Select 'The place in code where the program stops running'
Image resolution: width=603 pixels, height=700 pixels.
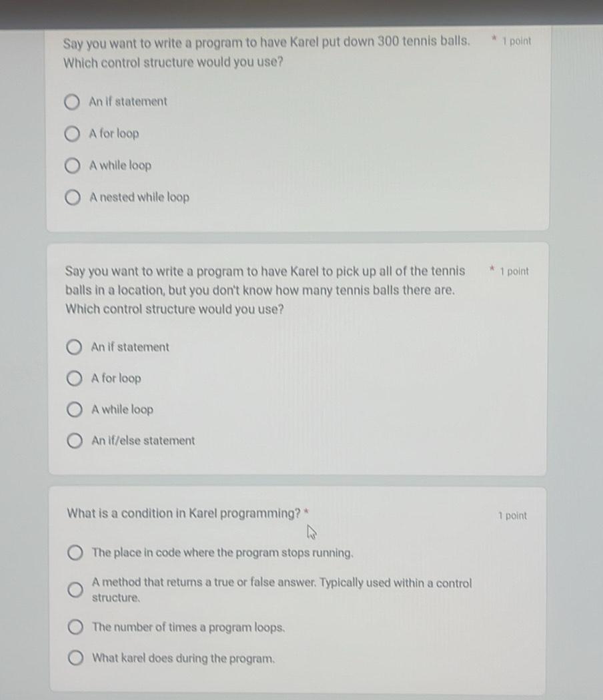tap(75, 553)
